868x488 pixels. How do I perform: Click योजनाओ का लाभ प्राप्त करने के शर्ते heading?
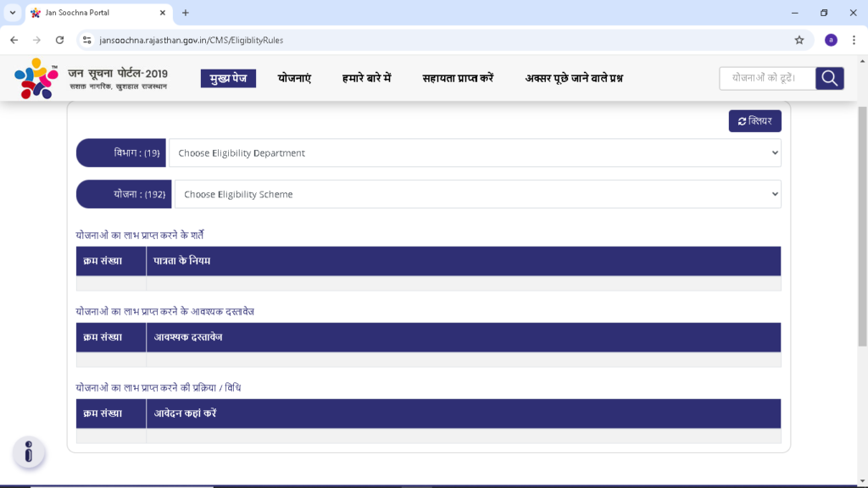tap(140, 236)
